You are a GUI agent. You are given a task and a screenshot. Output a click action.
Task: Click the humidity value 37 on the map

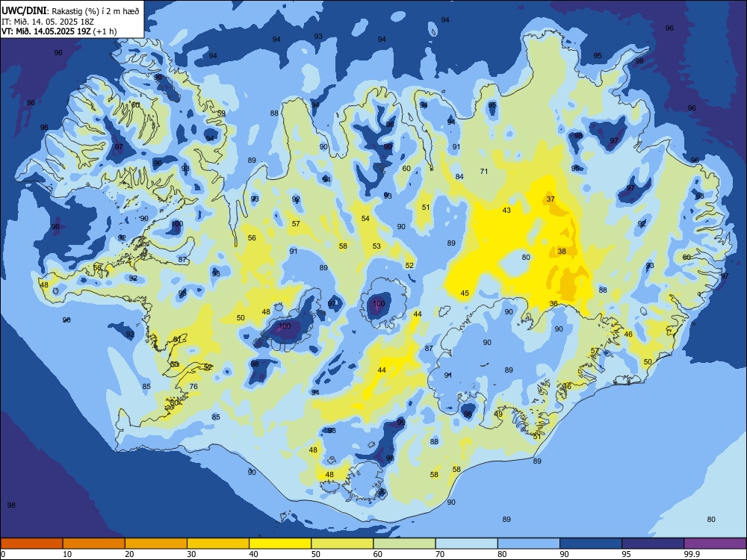click(551, 199)
